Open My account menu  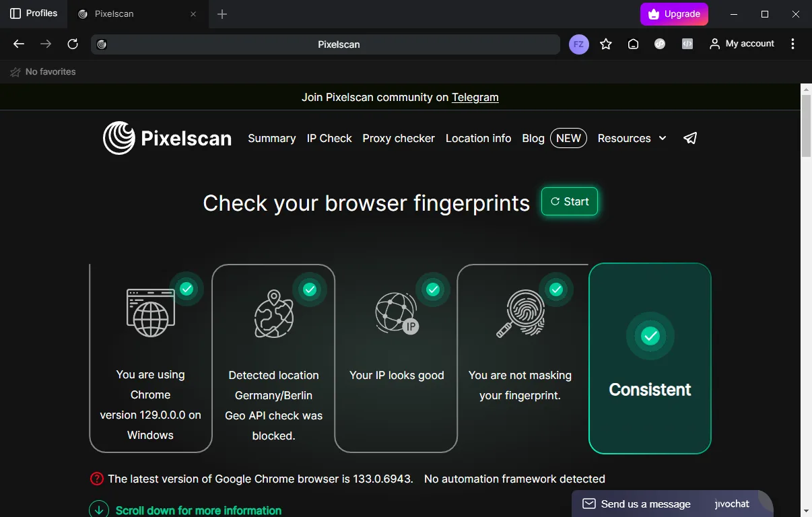[x=742, y=44]
